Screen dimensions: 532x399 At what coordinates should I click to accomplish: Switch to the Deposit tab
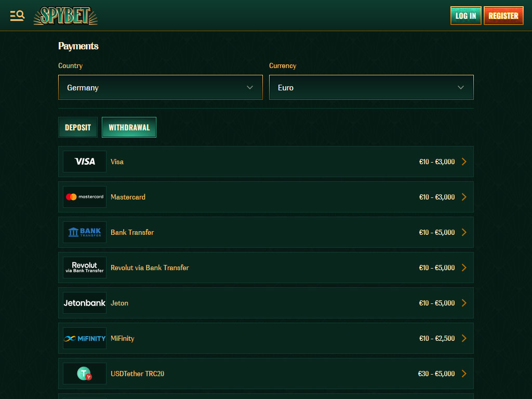pyautogui.click(x=78, y=127)
